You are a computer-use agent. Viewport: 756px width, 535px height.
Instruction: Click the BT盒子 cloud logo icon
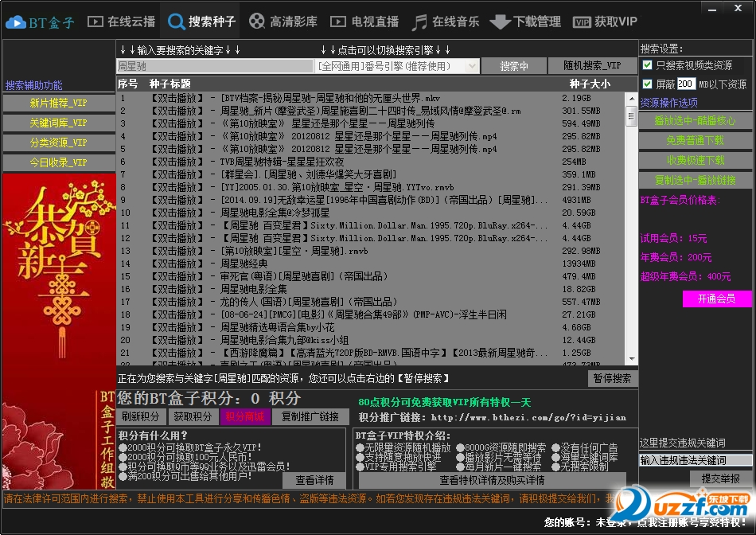coord(15,22)
